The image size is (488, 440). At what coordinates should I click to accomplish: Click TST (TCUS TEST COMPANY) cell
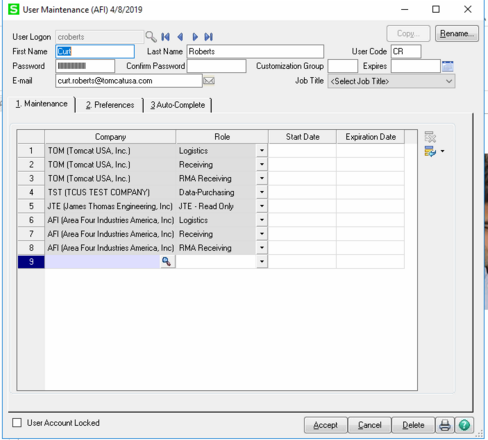click(x=110, y=192)
